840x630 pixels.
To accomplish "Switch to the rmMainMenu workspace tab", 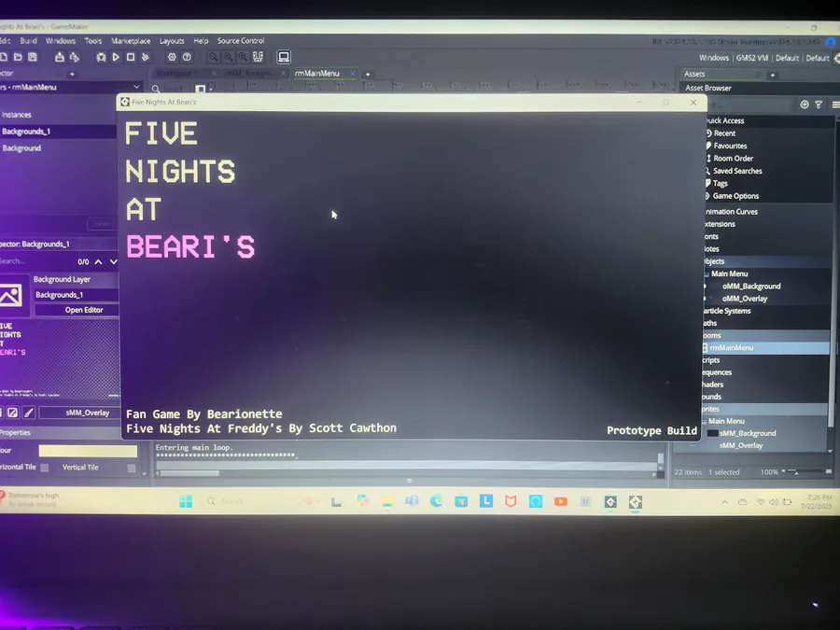I will [x=317, y=74].
